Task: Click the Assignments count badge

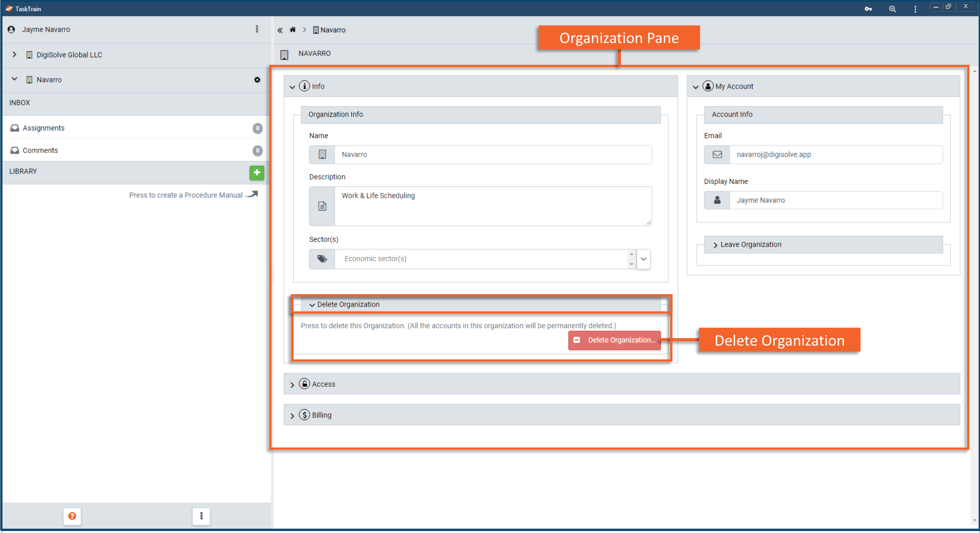Action: tap(257, 129)
